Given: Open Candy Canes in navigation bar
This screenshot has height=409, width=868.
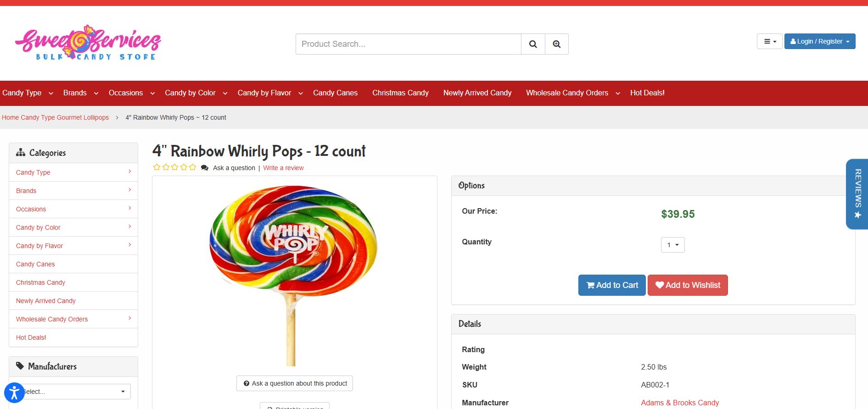Looking at the screenshot, I should (335, 93).
